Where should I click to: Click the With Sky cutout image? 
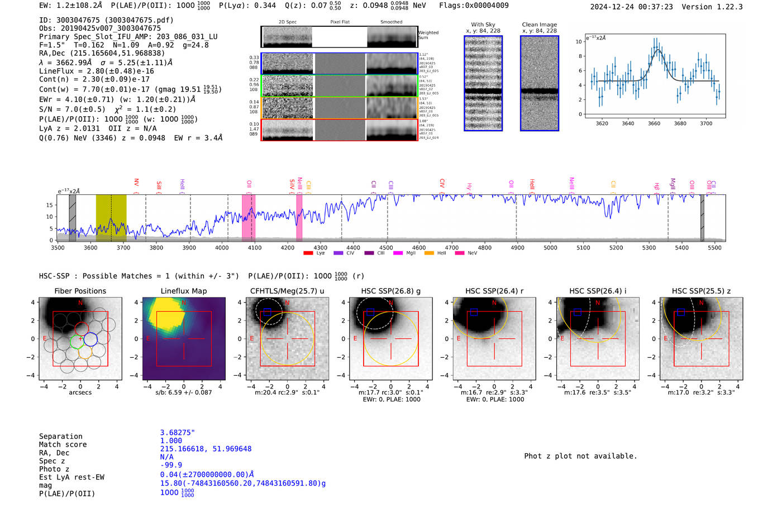(483, 83)
